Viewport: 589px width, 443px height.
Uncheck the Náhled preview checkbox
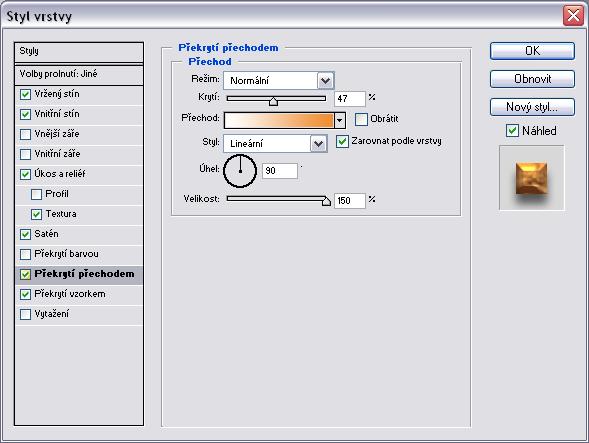[x=512, y=131]
